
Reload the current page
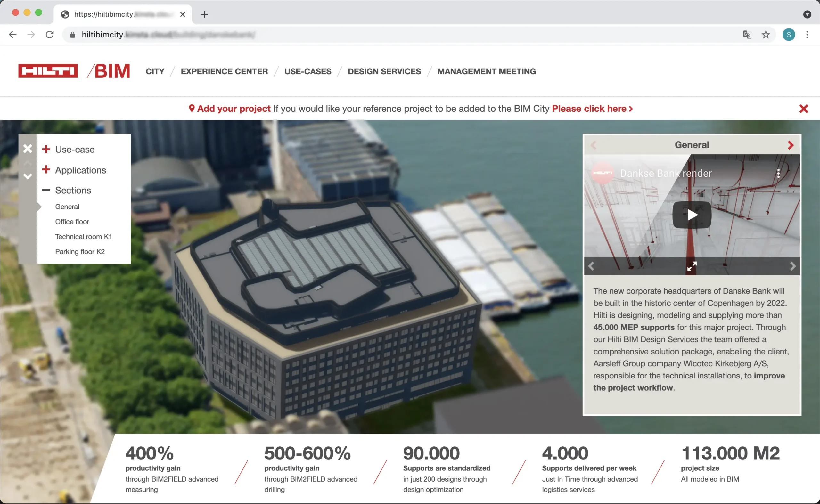tap(50, 35)
